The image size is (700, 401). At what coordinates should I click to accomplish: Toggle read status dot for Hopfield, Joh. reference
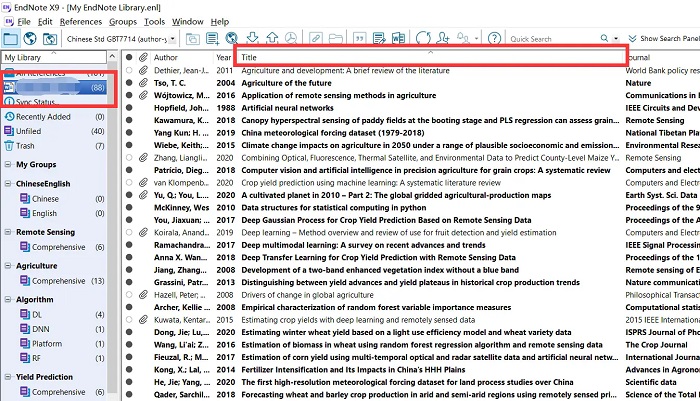click(129, 108)
